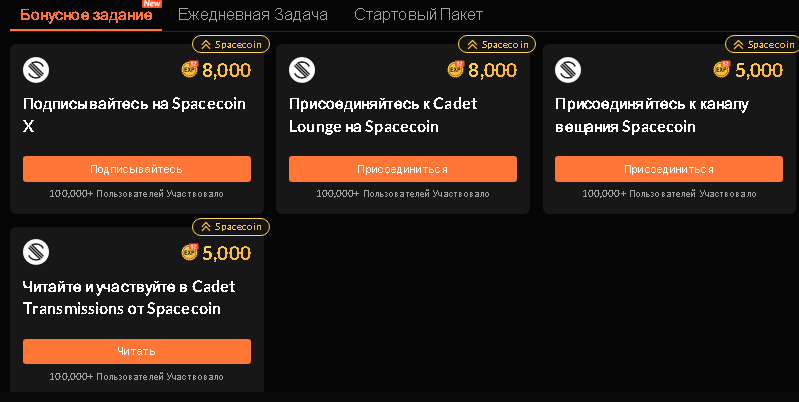Click Spacecoin logo on the broadcast channel card
The height and width of the screenshot is (402, 799).
click(568, 70)
